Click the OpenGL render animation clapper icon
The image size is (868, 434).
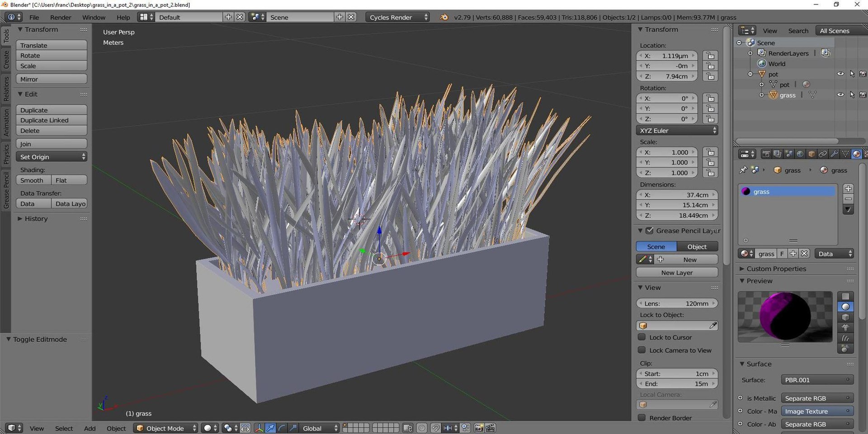point(491,428)
